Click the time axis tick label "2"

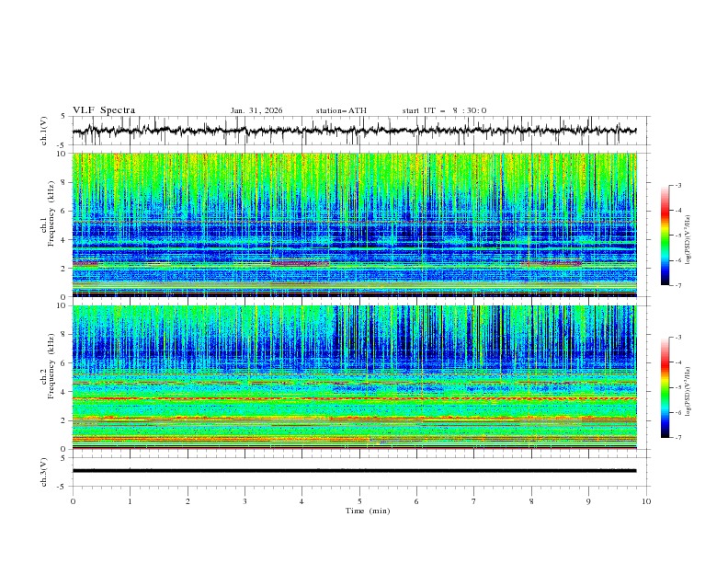188,501
